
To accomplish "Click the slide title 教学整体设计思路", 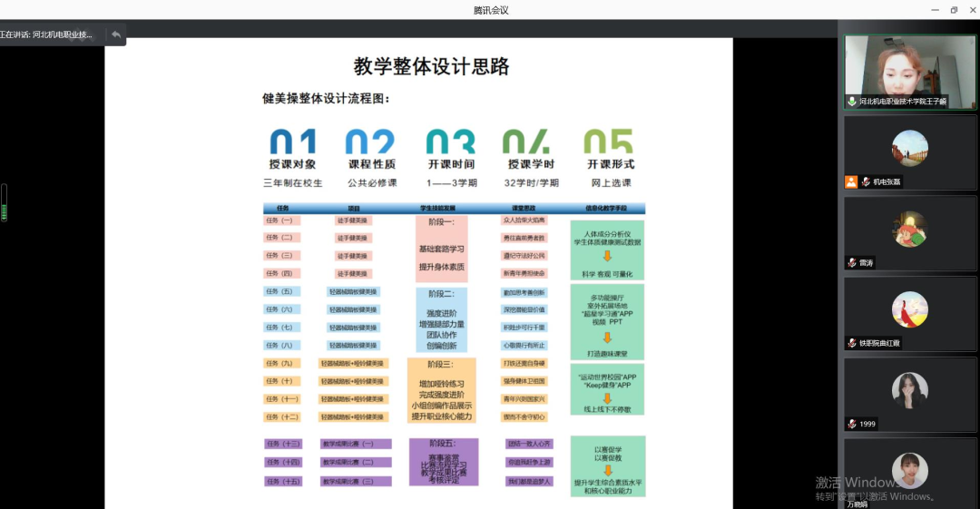I will (431, 66).
